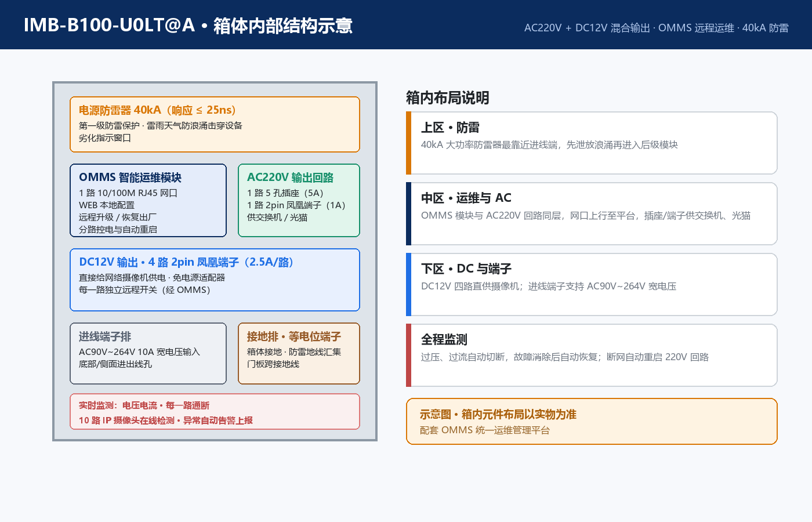Click the text 配套 OMMS 统一运维管理平台
The width and height of the screenshot is (812, 522).
(485, 430)
